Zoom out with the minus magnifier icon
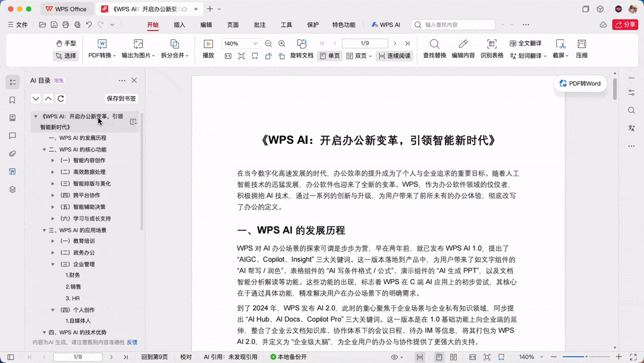The image size is (644, 363). [268, 44]
